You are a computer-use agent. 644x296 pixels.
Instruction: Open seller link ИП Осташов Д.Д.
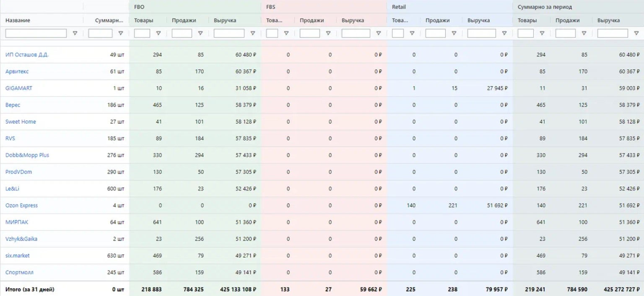[x=27, y=55]
